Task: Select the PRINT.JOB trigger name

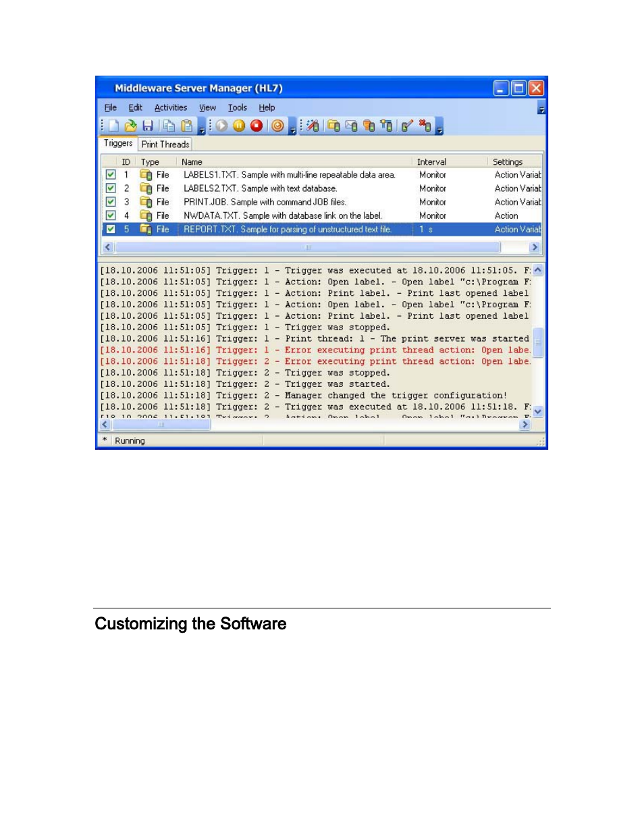Action: pyautogui.click(x=265, y=202)
